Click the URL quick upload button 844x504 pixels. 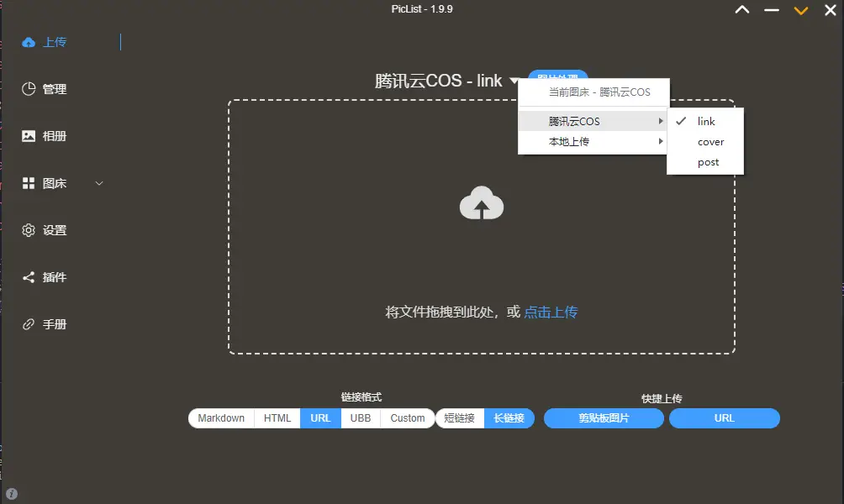tap(724, 418)
